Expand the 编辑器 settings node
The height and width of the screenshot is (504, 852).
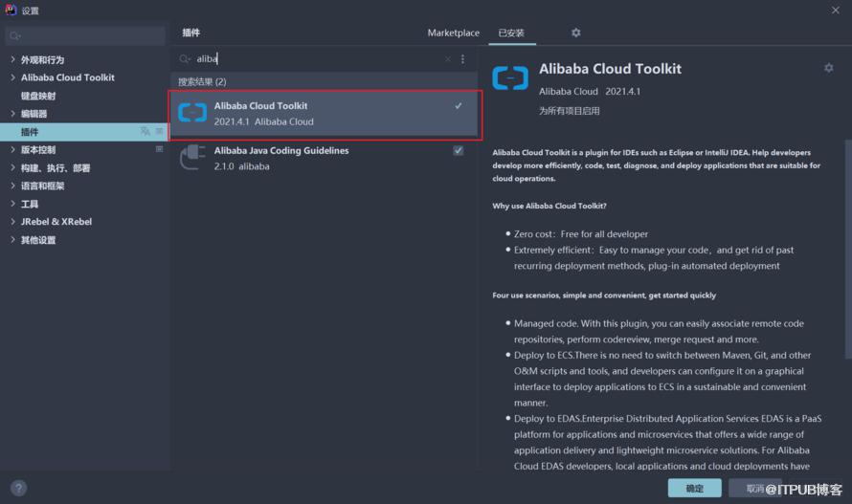(x=12, y=113)
